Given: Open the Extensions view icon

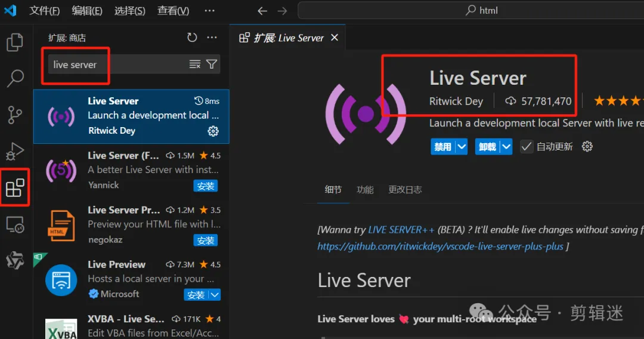Looking at the screenshot, I should 15,187.
